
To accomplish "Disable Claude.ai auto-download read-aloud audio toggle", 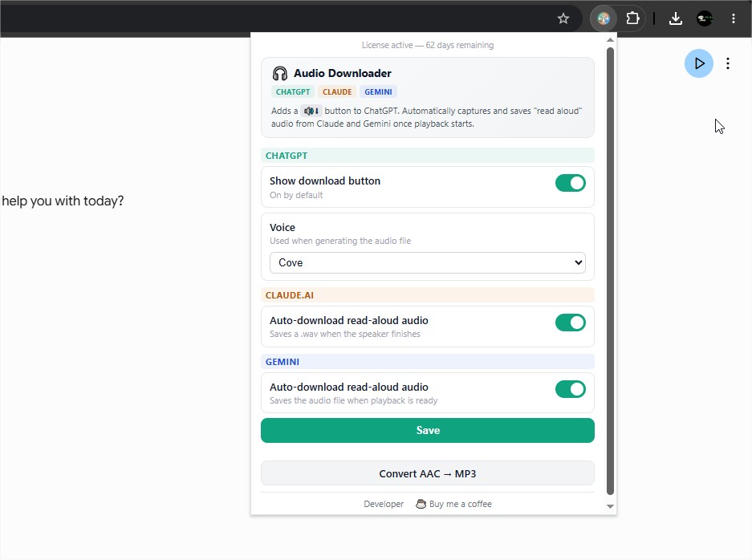I will point(571,323).
